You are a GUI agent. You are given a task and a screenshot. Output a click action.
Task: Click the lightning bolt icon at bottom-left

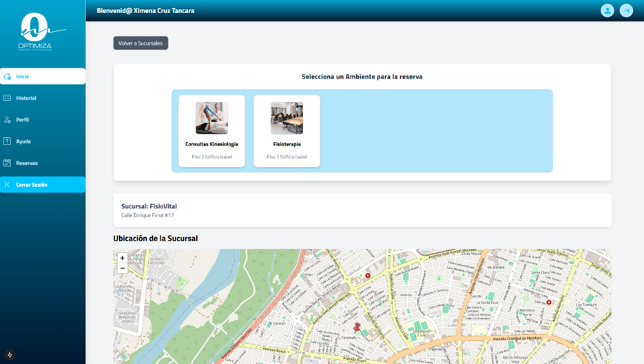click(10, 355)
